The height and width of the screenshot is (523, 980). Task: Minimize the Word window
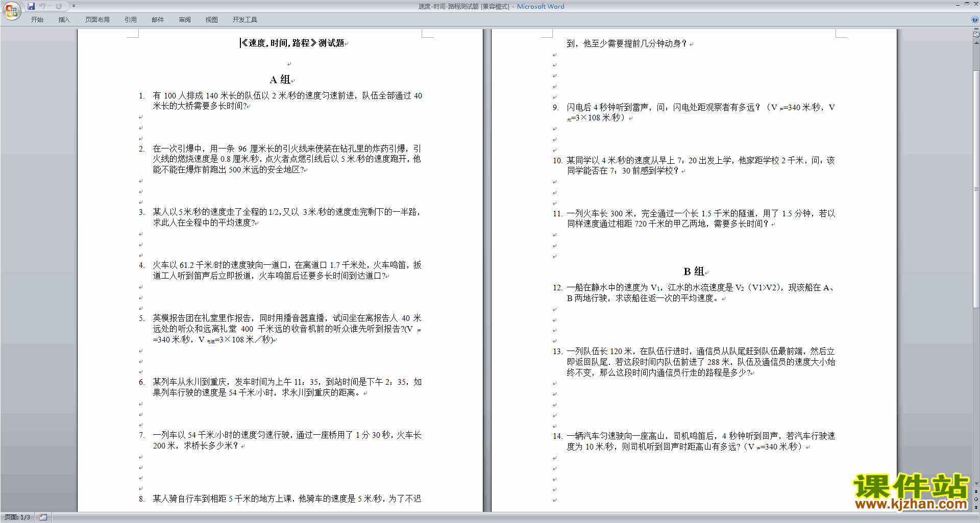click(958, 5)
